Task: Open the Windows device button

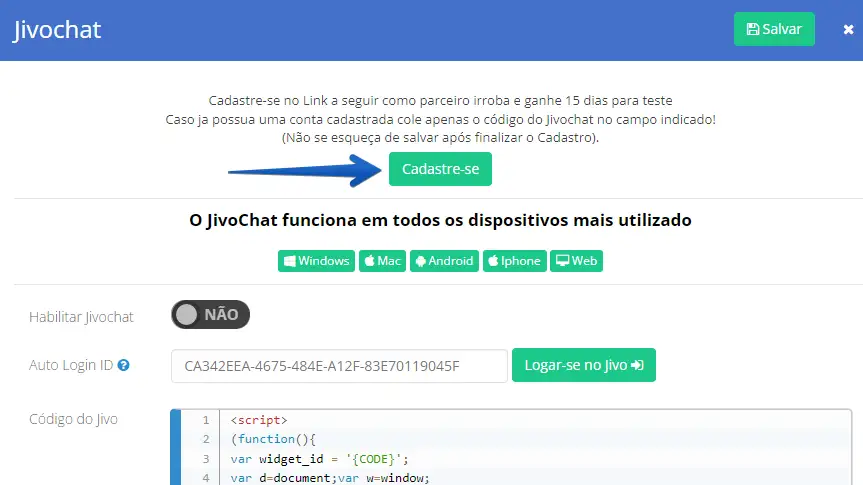Action: pyautogui.click(x=316, y=261)
